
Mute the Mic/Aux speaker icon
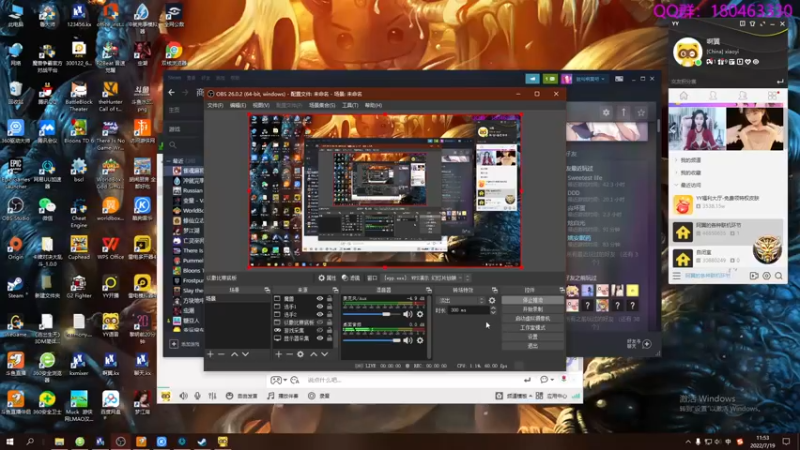point(408,314)
